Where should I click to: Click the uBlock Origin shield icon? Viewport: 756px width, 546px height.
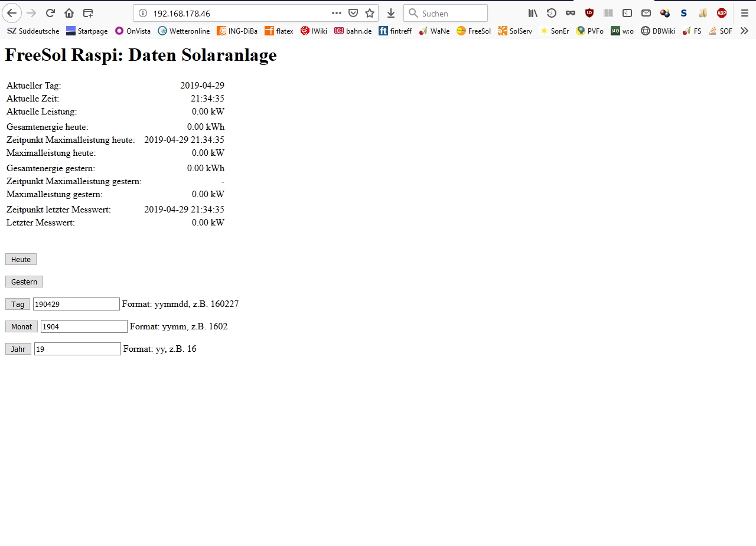pos(589,13)
